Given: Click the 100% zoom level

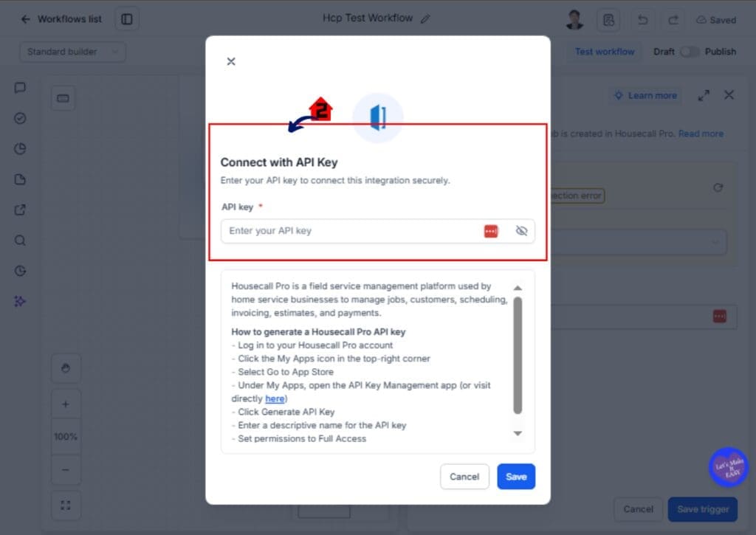Looking at the screenshot, I should (66, 437).
